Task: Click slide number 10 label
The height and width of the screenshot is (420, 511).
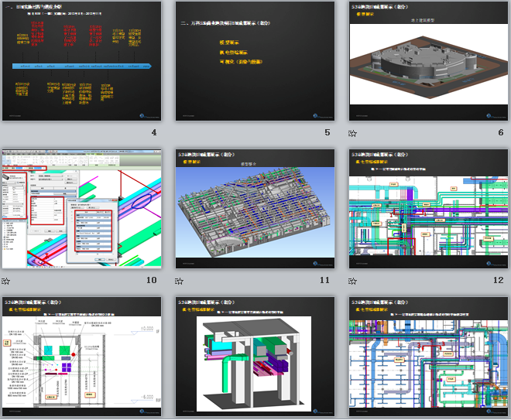Action: (151, 281)
